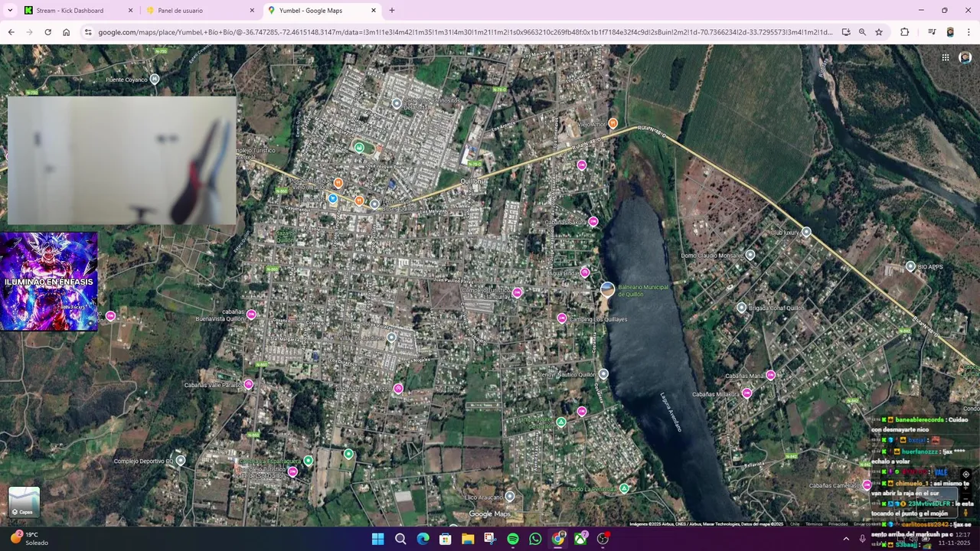Screen dimensions: 980x551
Task: Select the Club luxury map marker
Action: (x=806, y=232)
